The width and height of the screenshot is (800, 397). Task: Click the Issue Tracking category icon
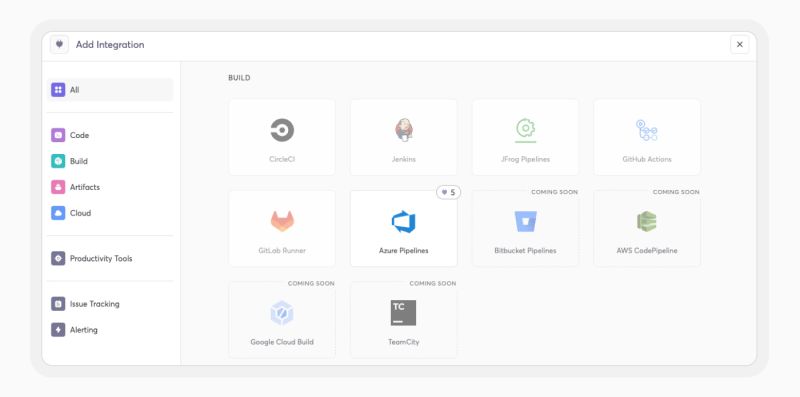(58, 304)
